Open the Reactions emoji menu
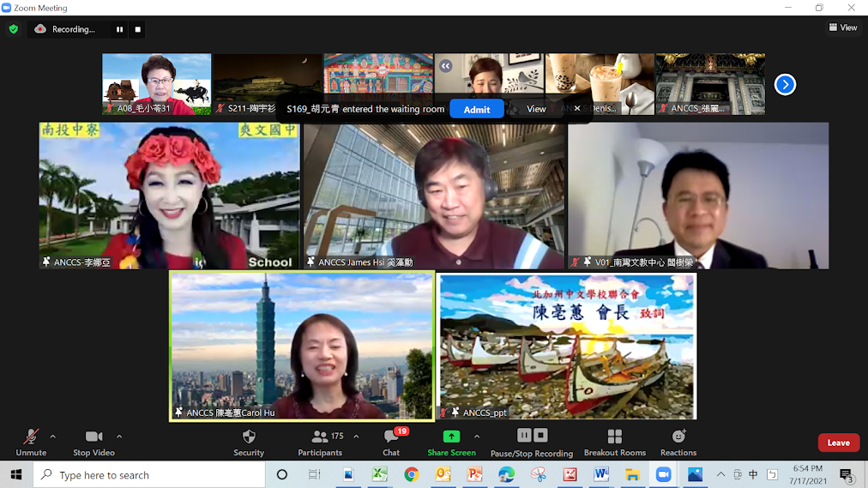The width and height of the screenshot is (868, 488). point(678,442)
